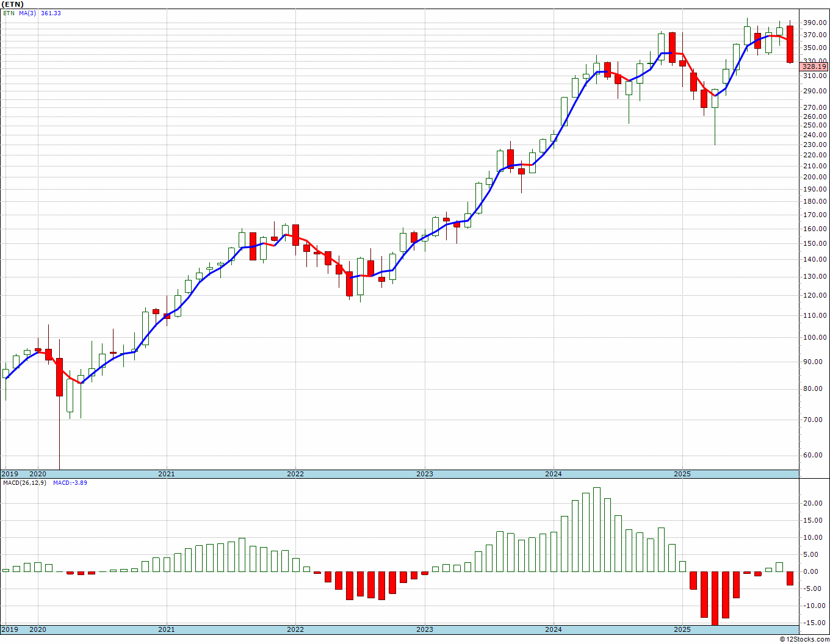The width and height of the screenshot is (830, 644).
Task: Click the tallest green MACD histogram bar
Action: pos(597,529)
